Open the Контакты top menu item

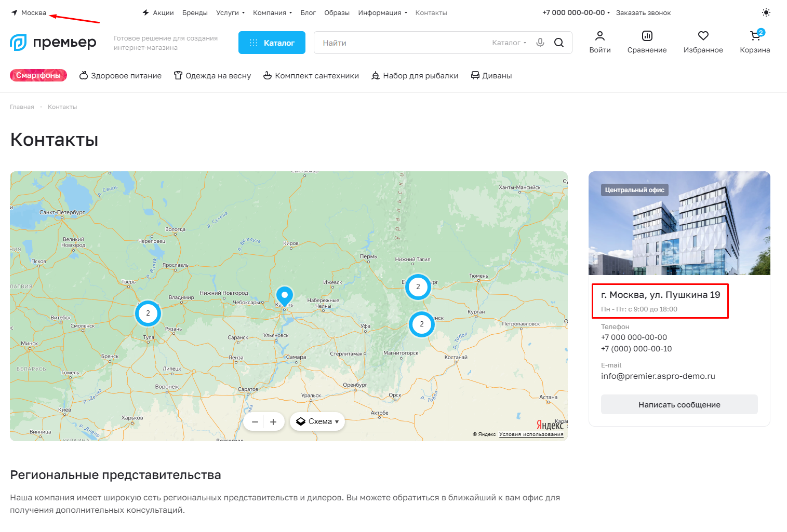431,12
